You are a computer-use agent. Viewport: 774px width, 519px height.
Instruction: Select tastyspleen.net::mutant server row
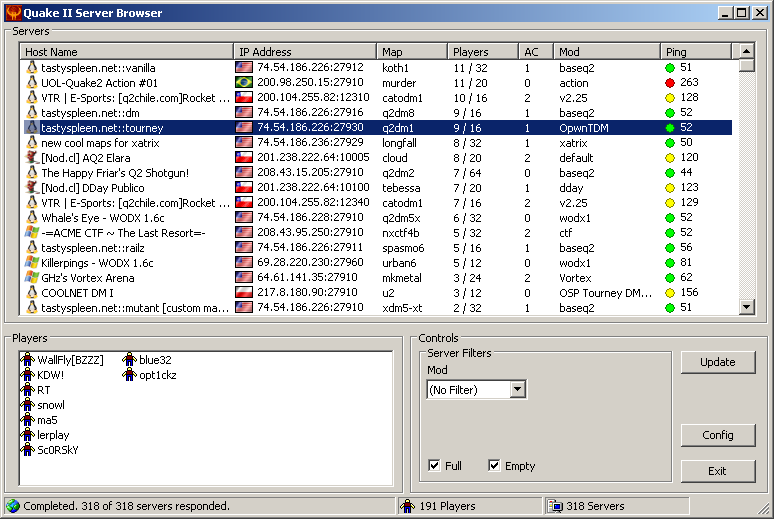click(x=376, y=308)
